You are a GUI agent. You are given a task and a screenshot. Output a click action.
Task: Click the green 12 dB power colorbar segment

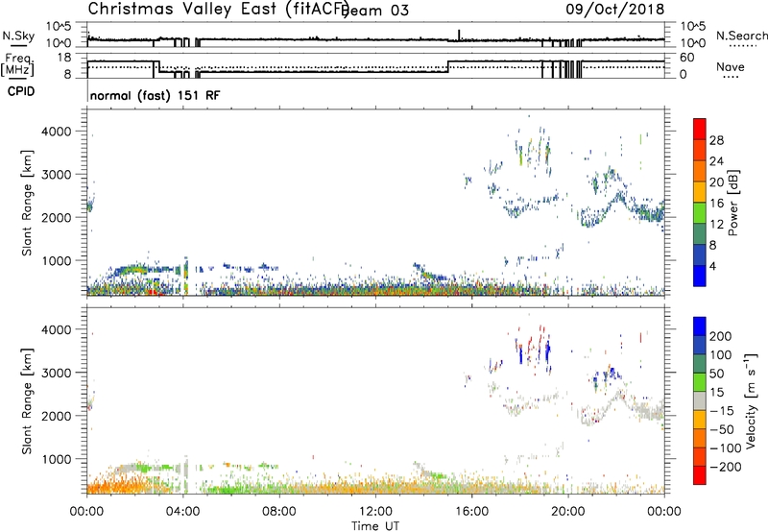pyautogui.click(x=700, y=212)
